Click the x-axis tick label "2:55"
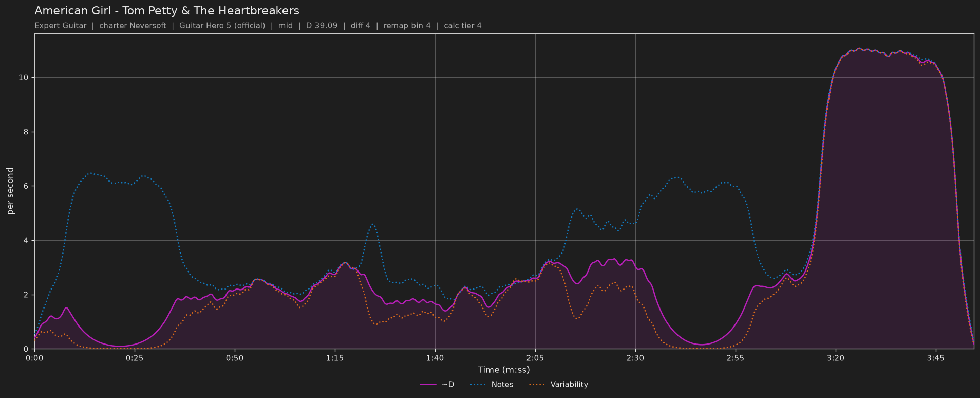 coord(736,358)
